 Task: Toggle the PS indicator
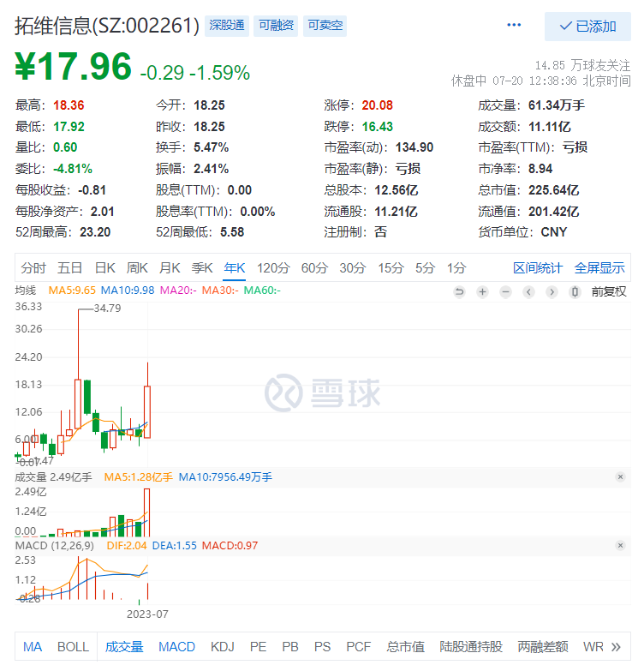(x=322, y=647)
